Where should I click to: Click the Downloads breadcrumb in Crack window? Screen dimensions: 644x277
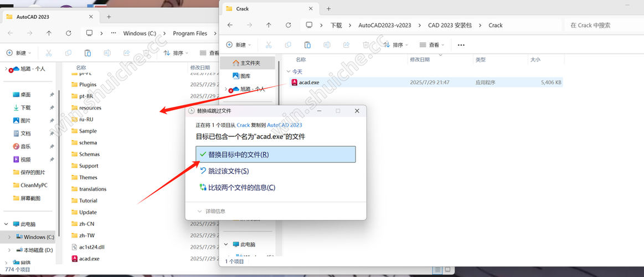click(x=336, y=25)
